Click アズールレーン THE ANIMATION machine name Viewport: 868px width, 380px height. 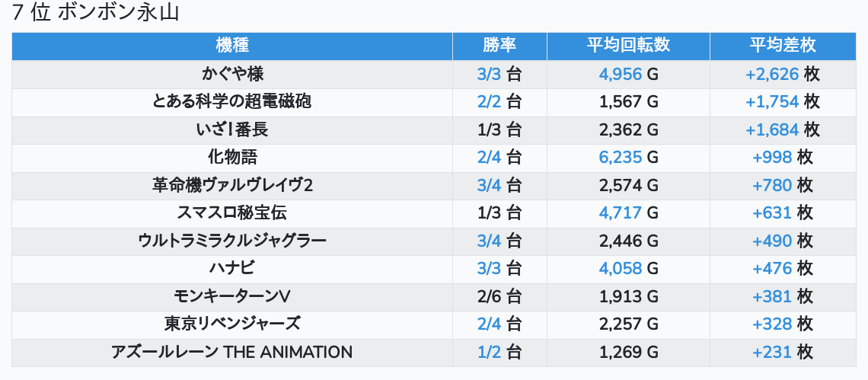[x=232, y=352]
